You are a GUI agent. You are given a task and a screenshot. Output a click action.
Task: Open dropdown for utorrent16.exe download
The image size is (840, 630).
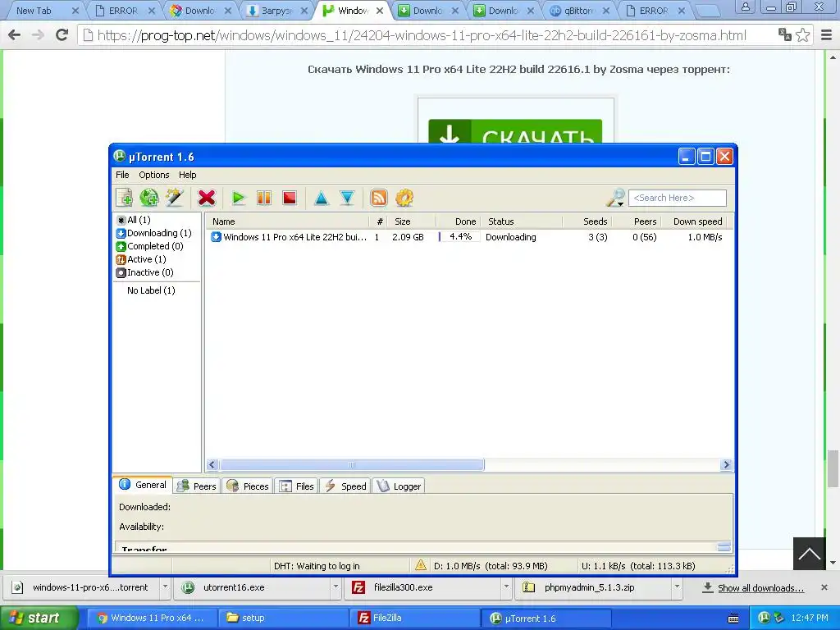[x=336, y=587]
